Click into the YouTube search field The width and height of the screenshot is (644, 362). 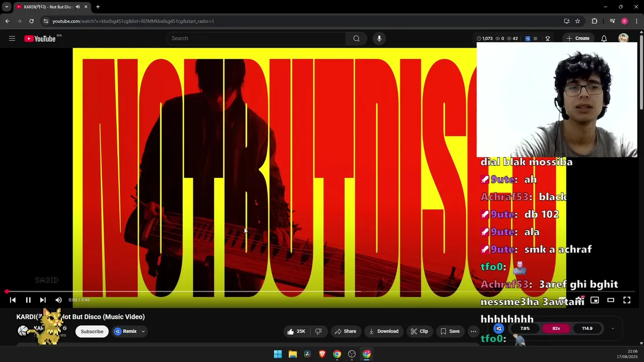256,39
